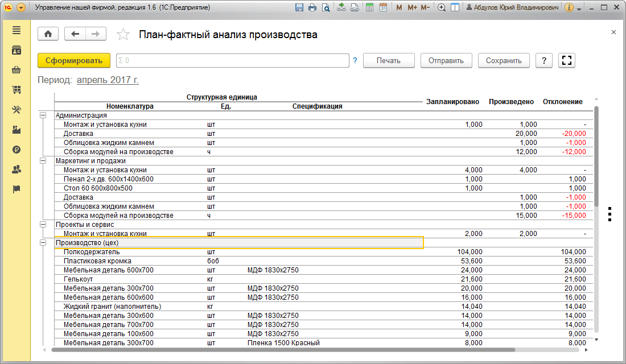The height and width of the screenshot is (364, 626).
Task: Collapse the Маркетинг и продажи group
Action: tap(43, 161)
